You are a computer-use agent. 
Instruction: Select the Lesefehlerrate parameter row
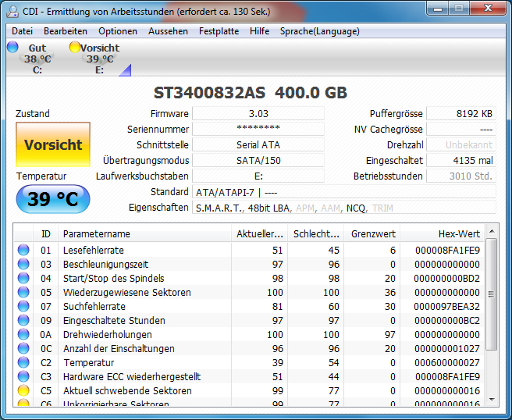pos(250,250)
